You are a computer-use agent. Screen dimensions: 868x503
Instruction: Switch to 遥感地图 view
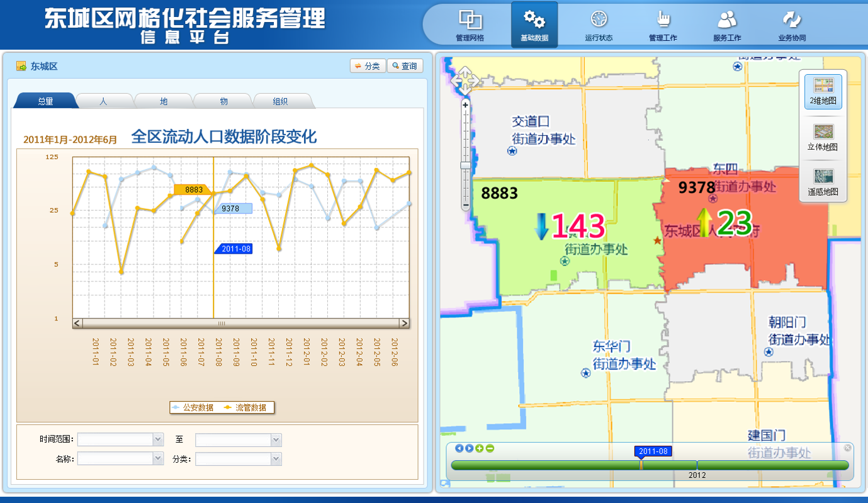pos(823,182)
